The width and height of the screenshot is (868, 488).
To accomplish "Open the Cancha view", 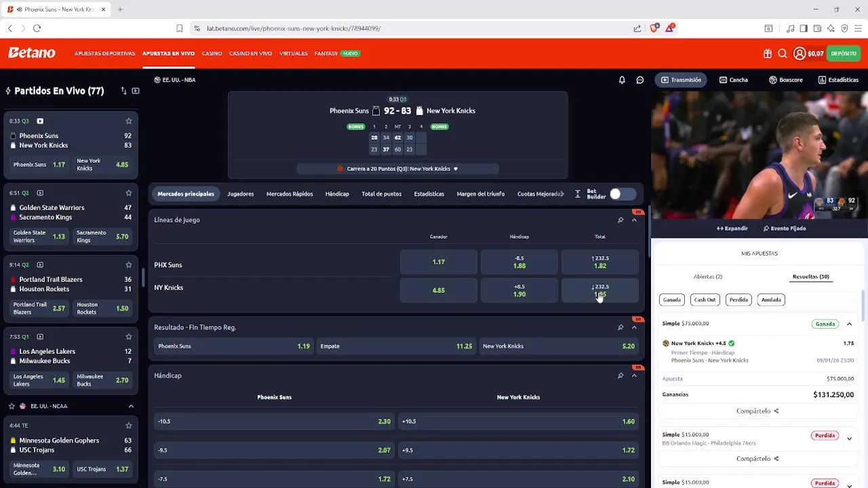I will point(734,80).
